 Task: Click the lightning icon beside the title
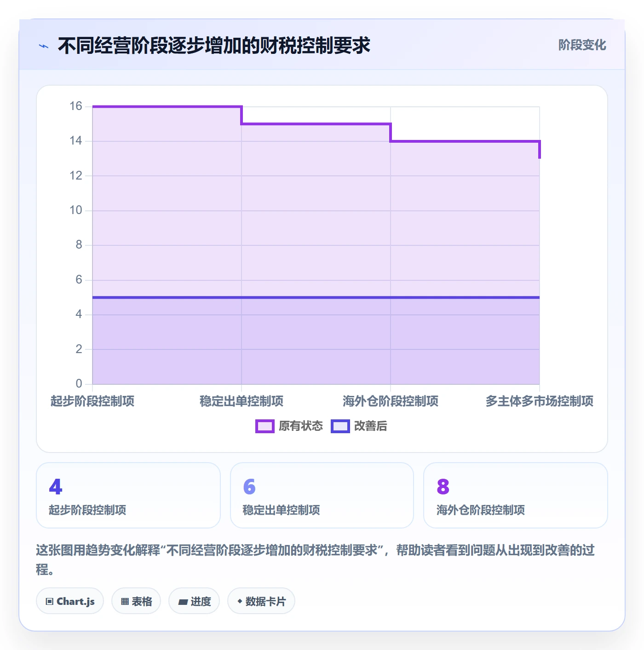coord(44,46)
